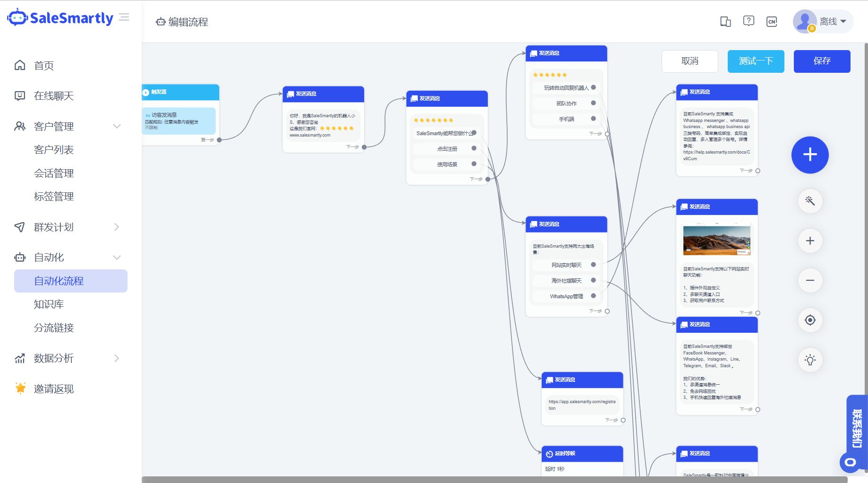Click the 测试一下 button
The width and height of the screenshot is (868, 483).
756,61
